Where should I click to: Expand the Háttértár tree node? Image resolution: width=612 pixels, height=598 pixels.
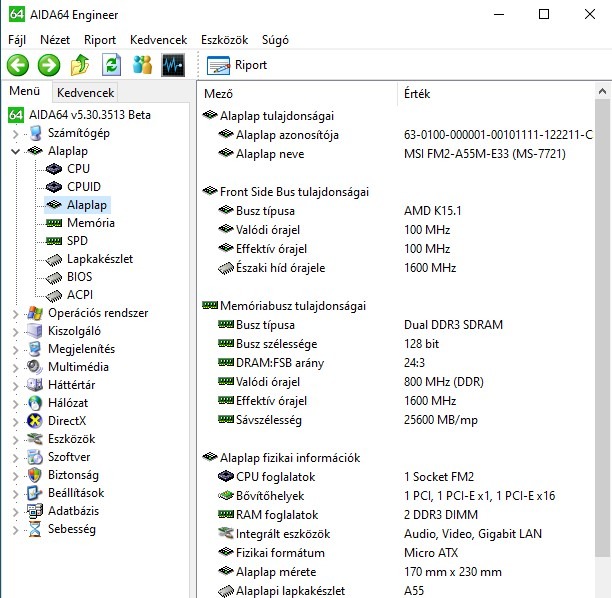point(15,386)
